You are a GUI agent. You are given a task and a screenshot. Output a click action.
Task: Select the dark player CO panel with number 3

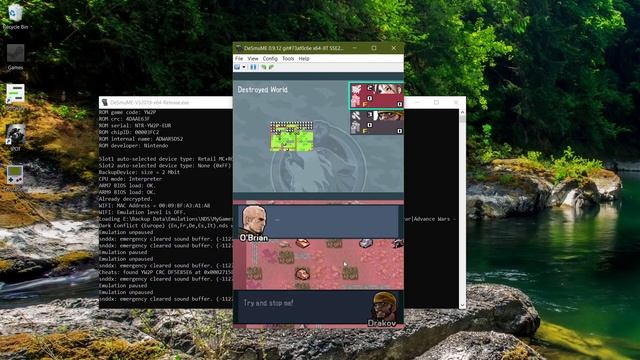[x=376, y=122]
